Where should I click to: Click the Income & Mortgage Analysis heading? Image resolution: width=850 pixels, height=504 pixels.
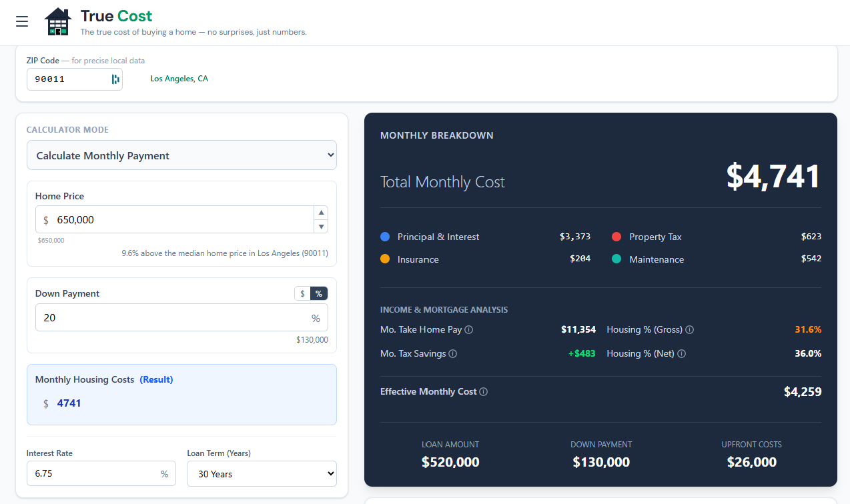[x=444, y=310]
